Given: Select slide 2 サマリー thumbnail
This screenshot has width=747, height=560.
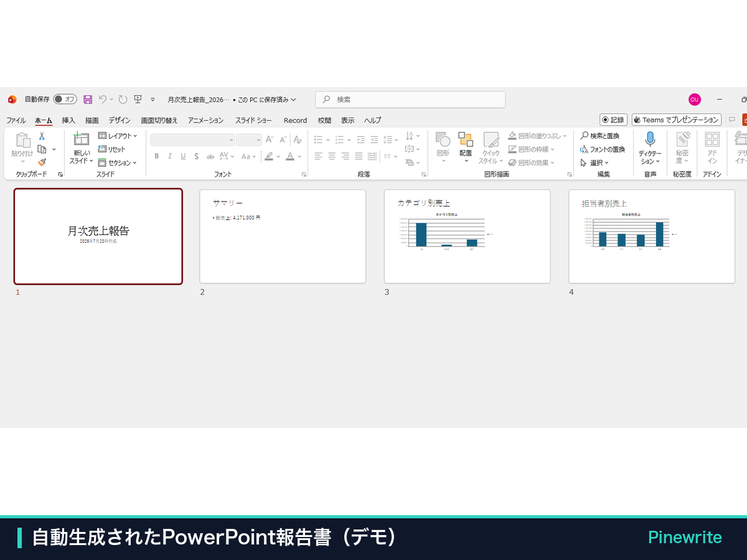Looking at the screenshot, I should (283, 236).
